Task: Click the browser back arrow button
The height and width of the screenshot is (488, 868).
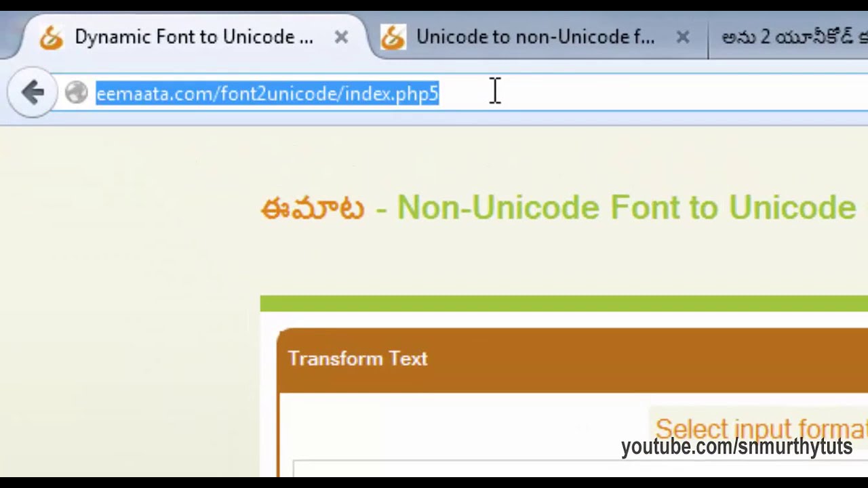Action: 32,92
